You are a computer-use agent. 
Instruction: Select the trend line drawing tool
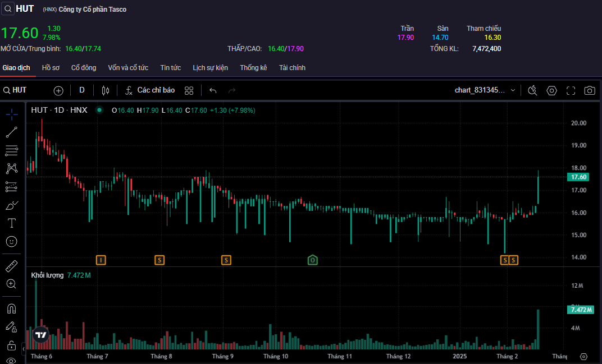[11, 132]
